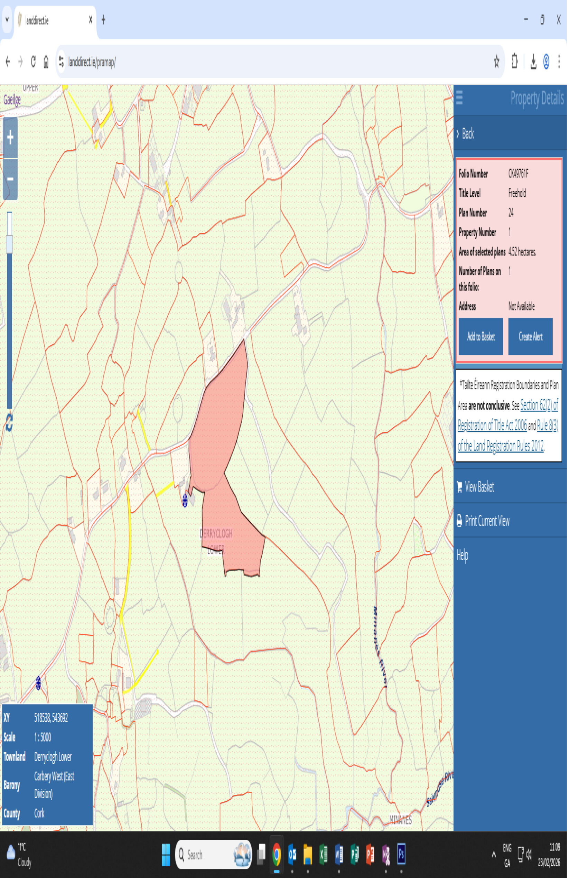Image resolution: width=588 pixels, height=885 pixels.
Task: Click the Create Alert button
Action: click(530, 336)
